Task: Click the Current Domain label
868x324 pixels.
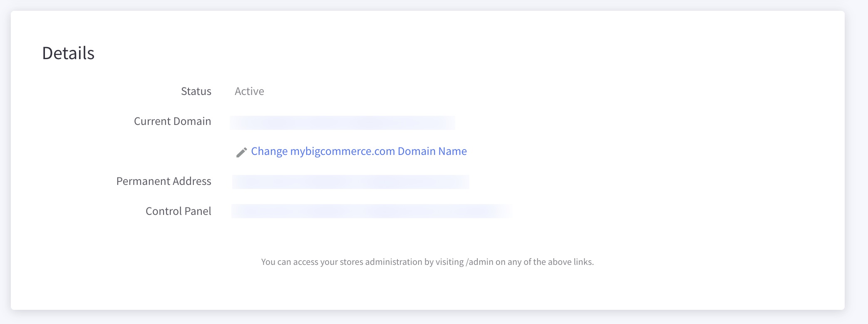Action: coord(172,121)
